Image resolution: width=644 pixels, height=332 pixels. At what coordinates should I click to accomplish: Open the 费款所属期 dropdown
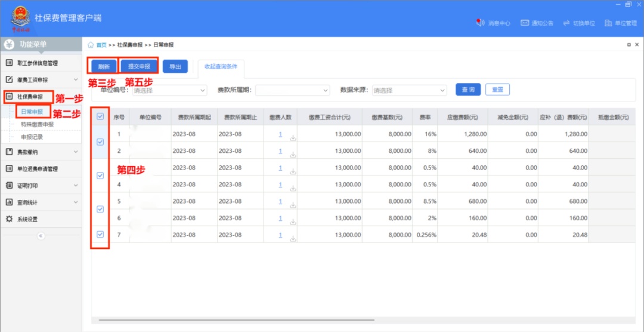(x=292, y=90)
